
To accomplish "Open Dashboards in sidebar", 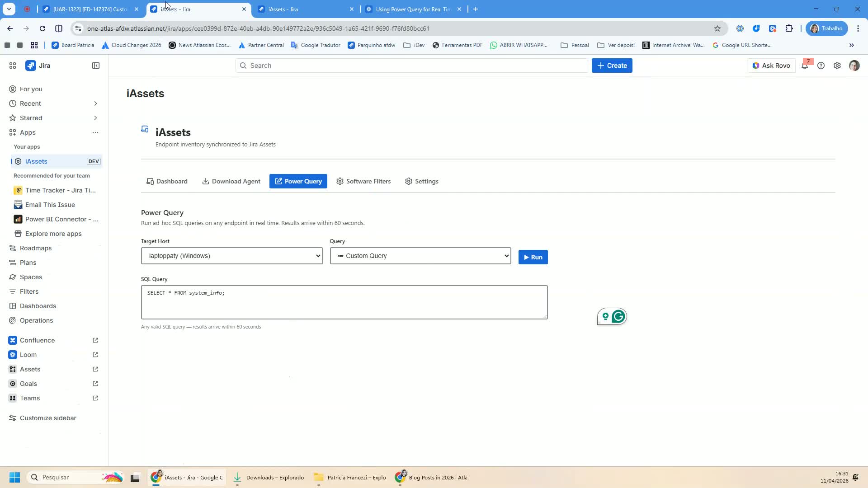I will point(38,306).
